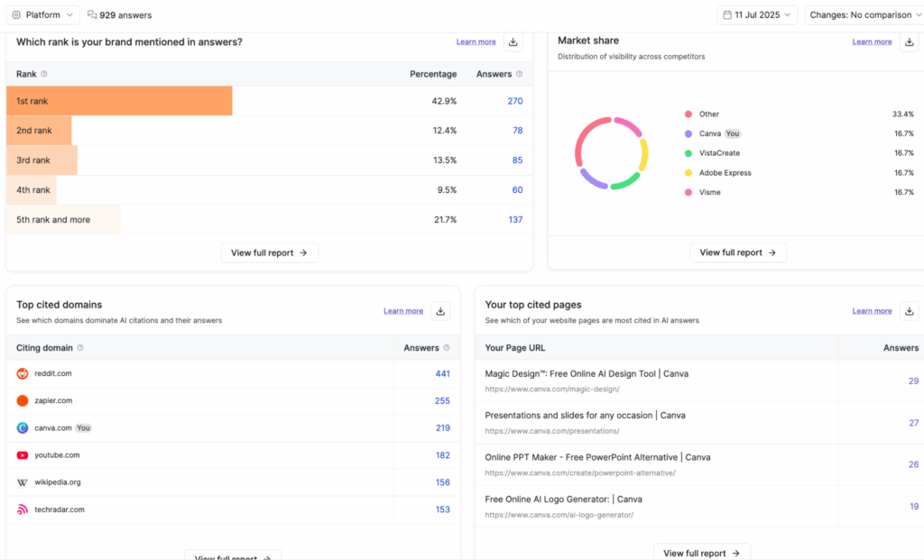This screenshot has width=924, height=560.
Task: Click the market share donut chart
Action: pyautogui.click(x=612, y=153)
